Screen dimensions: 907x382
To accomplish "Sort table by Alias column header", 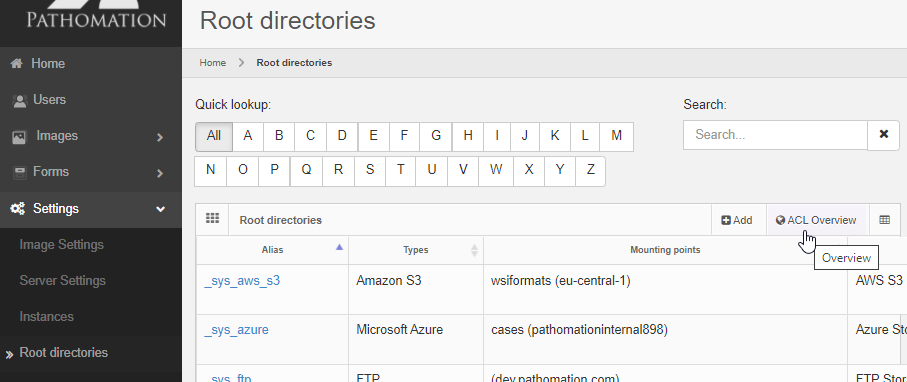I will [x=272, y=250].
